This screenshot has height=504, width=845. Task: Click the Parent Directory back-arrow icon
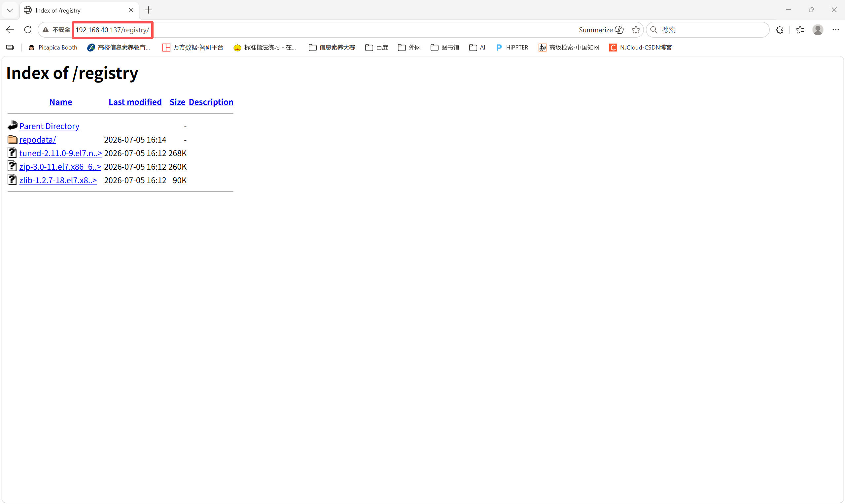pyautogui.click(x=12, y=125)
